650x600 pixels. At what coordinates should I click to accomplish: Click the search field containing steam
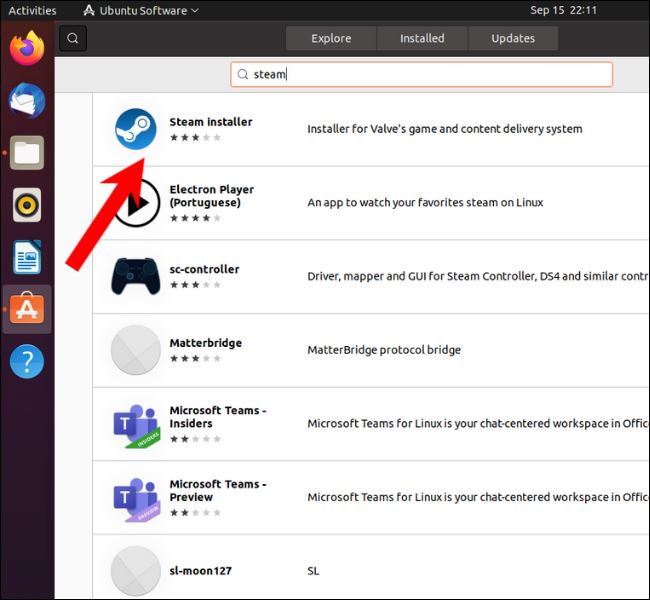tap(421, 74)
